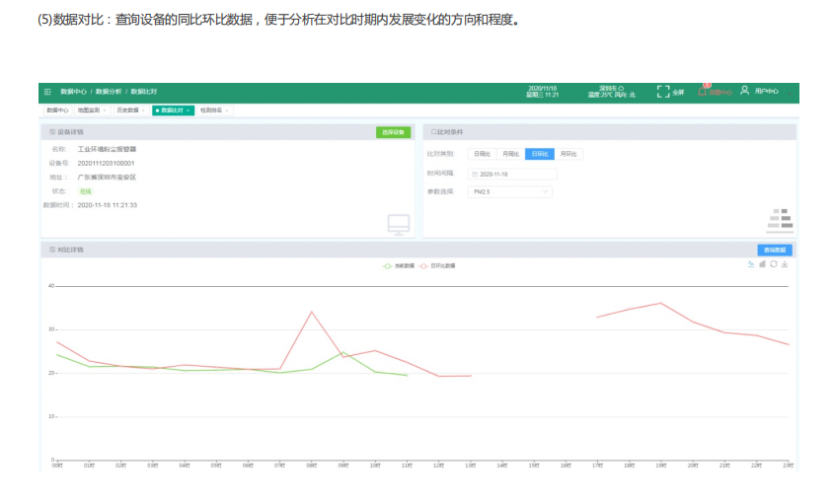Switch chart to line view icon
This screenshot has height=504, width=834.
tap(750, 263)
